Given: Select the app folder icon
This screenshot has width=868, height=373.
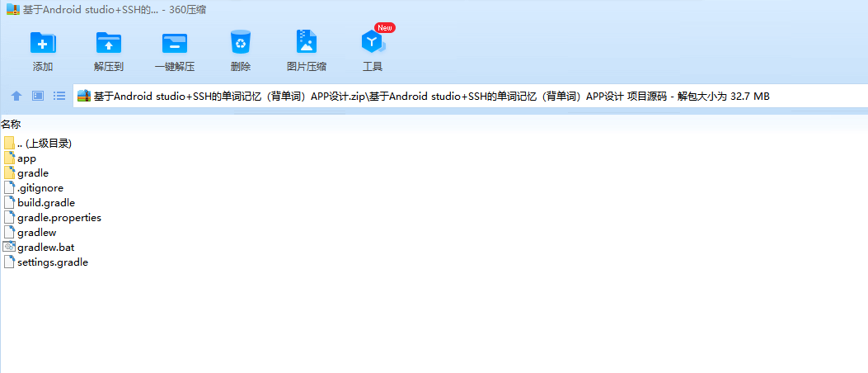Looking at the screenshot, I should tap(9, 158).
